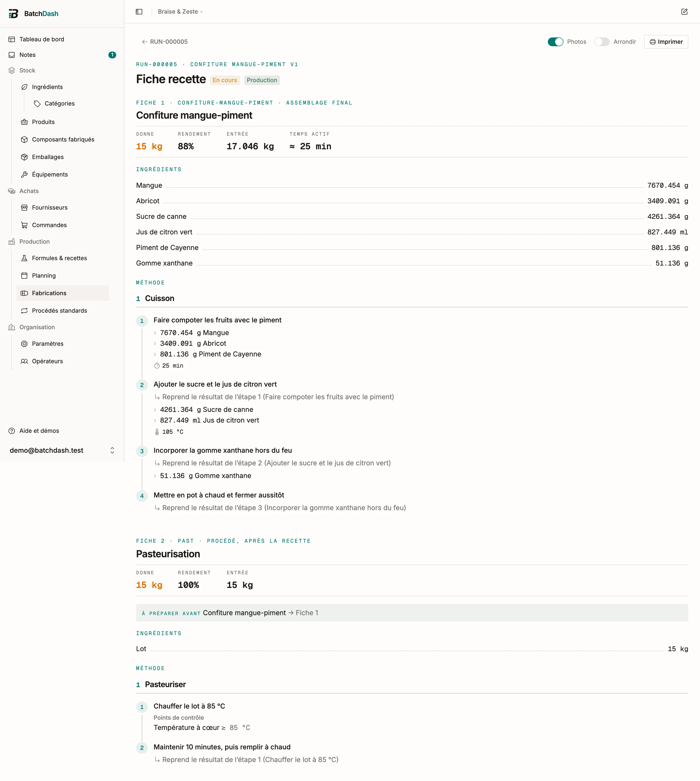Click the Pasteurisation fiche heading
This screenshot has height=781, width=700.
(168, 554)
